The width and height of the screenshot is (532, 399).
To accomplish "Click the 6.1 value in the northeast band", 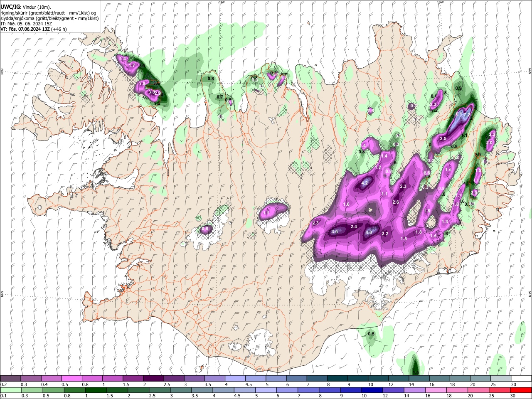I will pos(459,114).
